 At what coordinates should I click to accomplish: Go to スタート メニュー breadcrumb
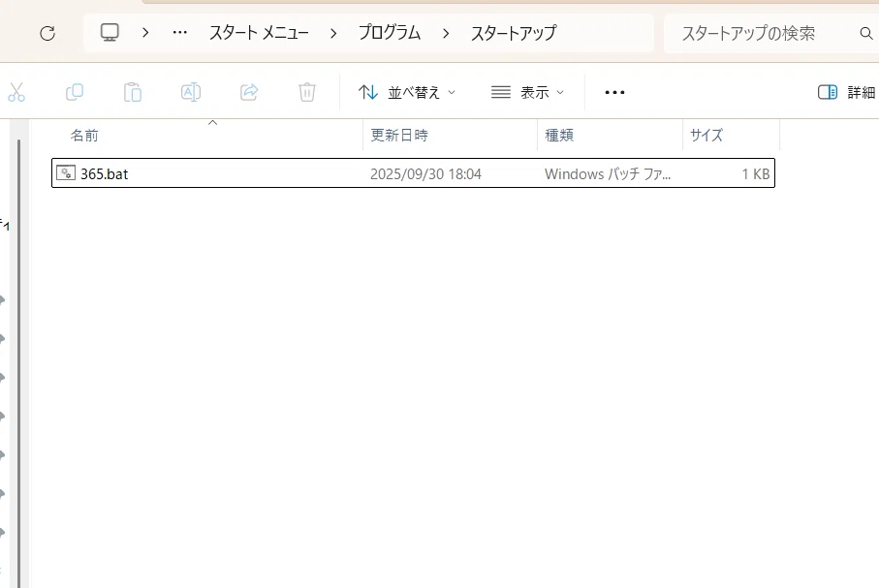[x=259, y=33]
